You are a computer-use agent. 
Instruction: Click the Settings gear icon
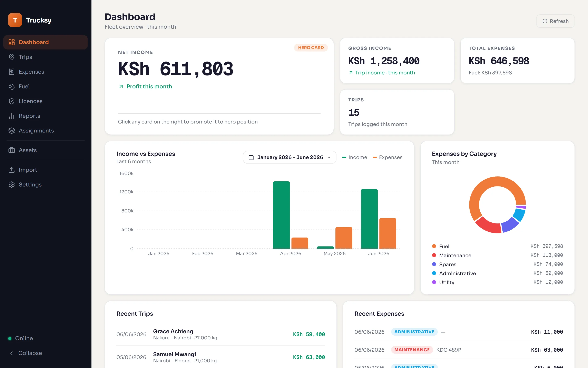(x=12, y=184)
